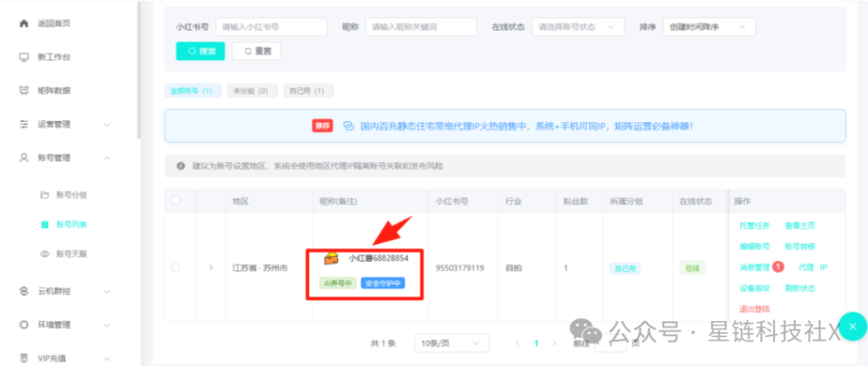
Task: Click 刷新状态 in the 操作 column
Action: (x=800, y=288)
